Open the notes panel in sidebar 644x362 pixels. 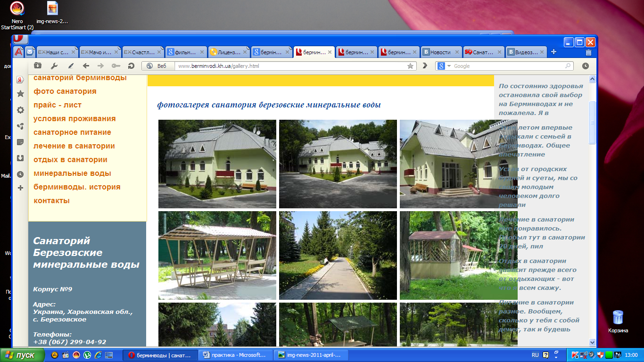click(20, 142)
